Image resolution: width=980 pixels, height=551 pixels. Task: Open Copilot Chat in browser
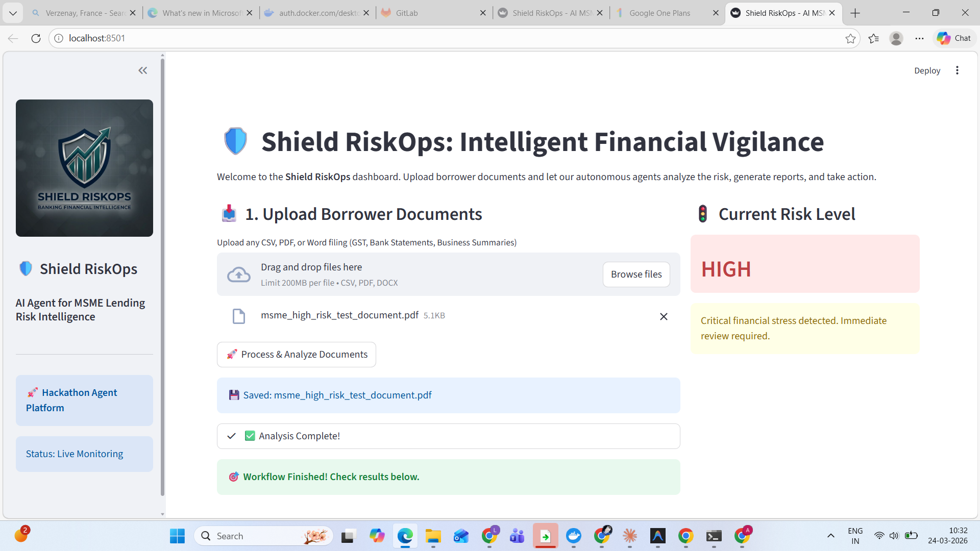953,38
